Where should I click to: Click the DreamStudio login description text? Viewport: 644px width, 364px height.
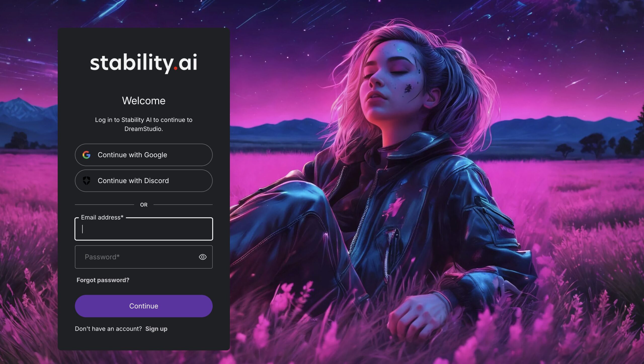(x=144, y=124)
